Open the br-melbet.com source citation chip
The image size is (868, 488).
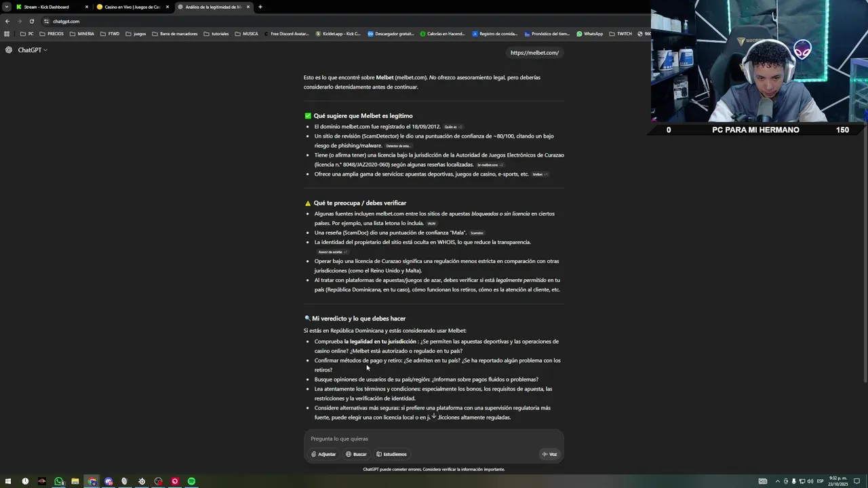click(490, 165)
